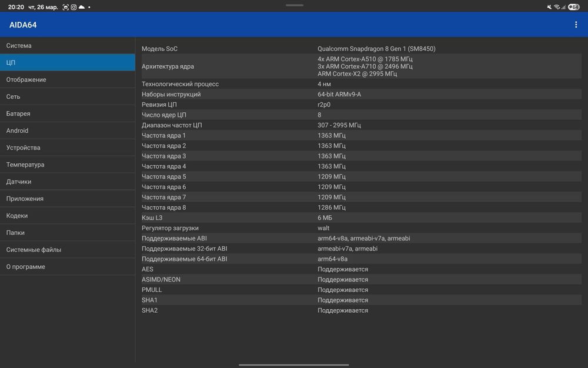Select the Частота ядра 6 row
The image size is (588, 368).
[362, 186]
